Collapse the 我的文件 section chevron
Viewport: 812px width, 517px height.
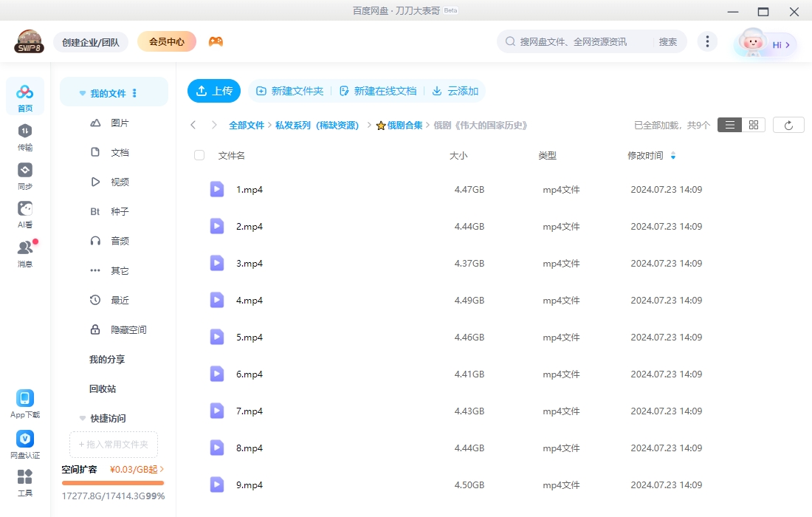pyautogui.click(x=82, y=92)
